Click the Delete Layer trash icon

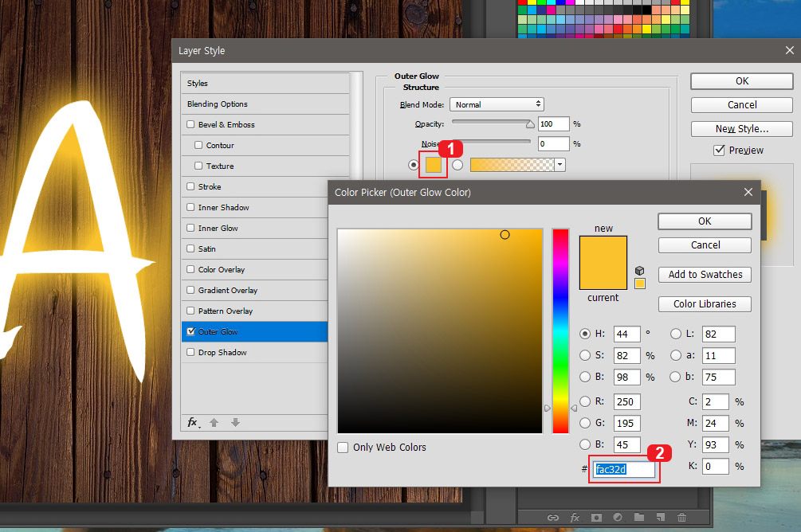[x=683, y=518]
